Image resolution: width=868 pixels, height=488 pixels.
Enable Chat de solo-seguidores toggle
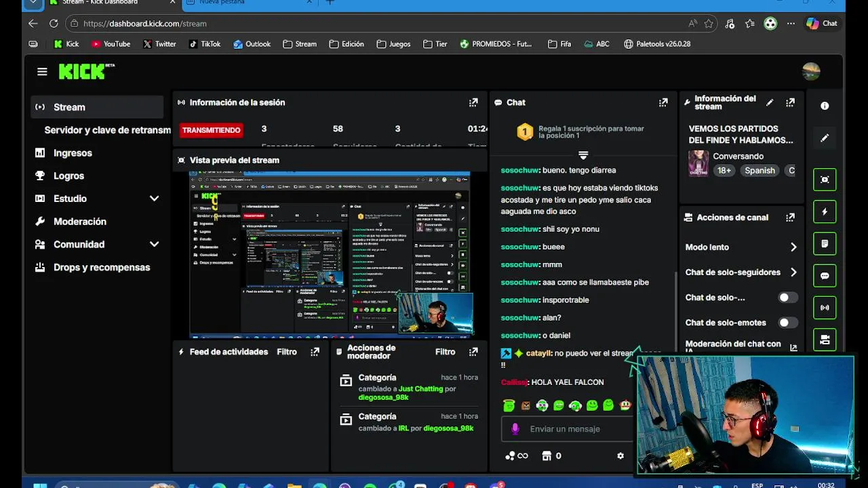pos(787,298)
